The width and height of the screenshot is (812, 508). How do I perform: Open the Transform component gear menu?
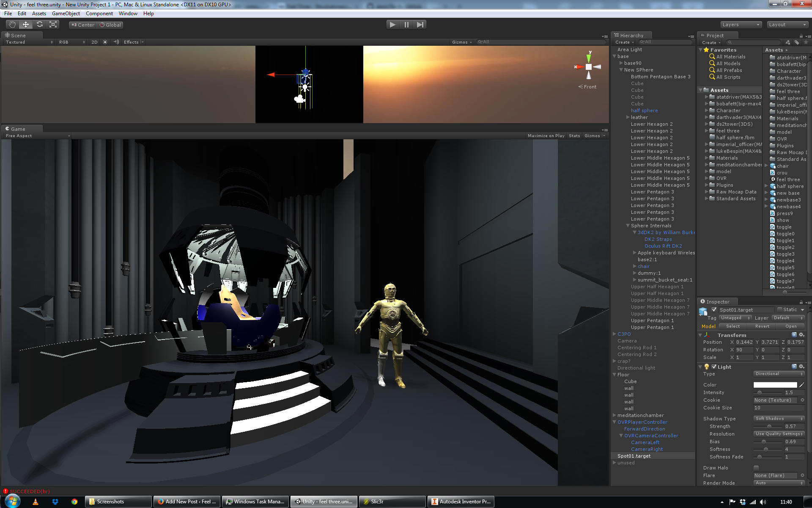coord(801,335)
